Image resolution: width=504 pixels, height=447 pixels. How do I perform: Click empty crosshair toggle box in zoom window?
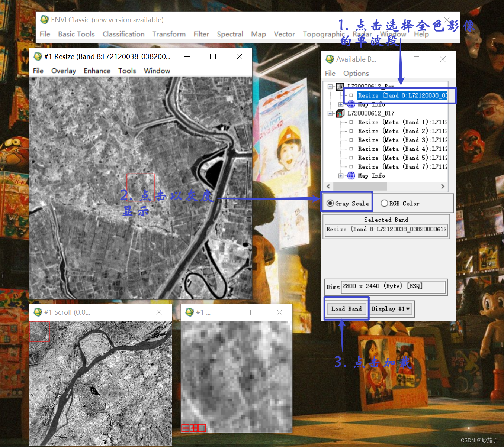(x=202, y=428)
